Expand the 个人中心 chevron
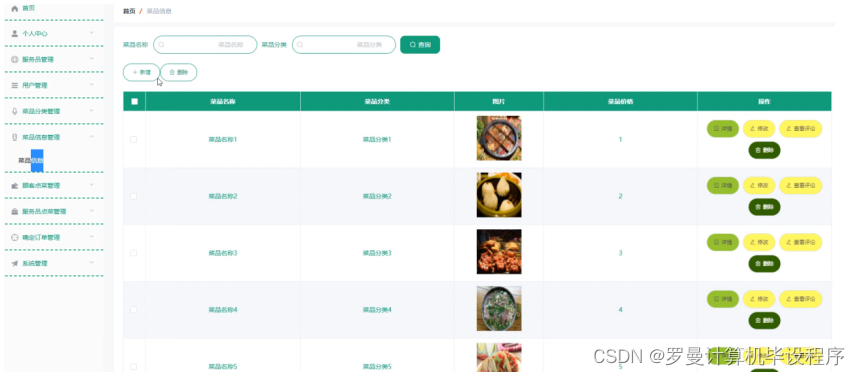The width and height of the screenshot is (860, 375). 92,33
